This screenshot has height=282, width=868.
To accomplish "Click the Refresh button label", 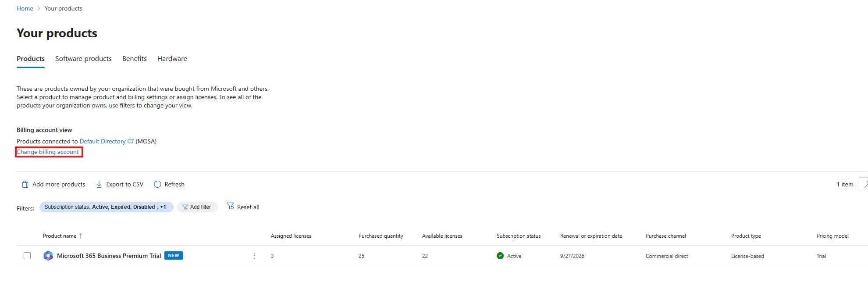I will click(174, 184).
